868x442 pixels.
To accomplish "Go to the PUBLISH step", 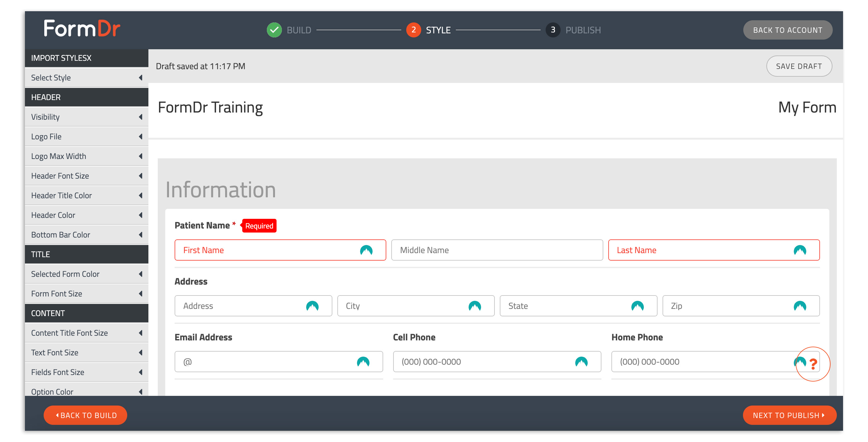I will pos(583,30).
